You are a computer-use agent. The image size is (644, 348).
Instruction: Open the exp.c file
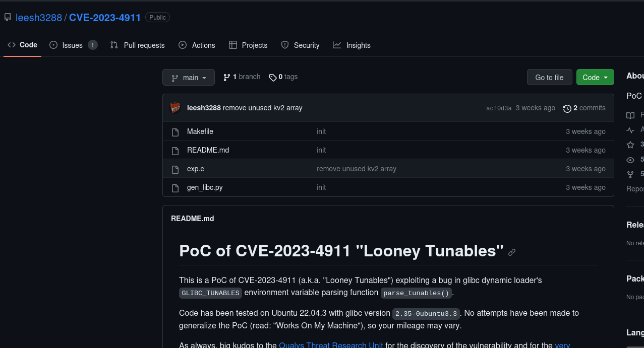(x=196, y=169)
